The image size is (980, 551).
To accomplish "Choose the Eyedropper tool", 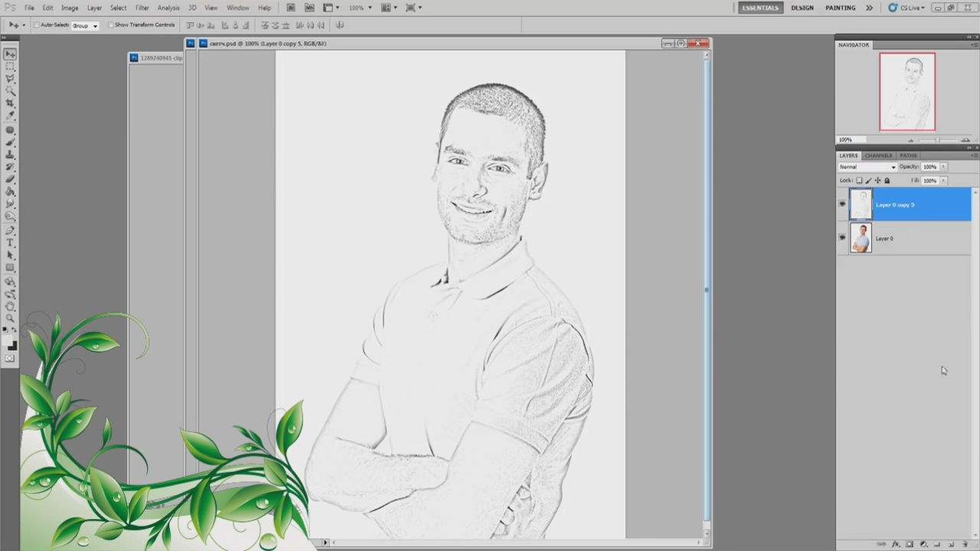I will coord(10,116).
